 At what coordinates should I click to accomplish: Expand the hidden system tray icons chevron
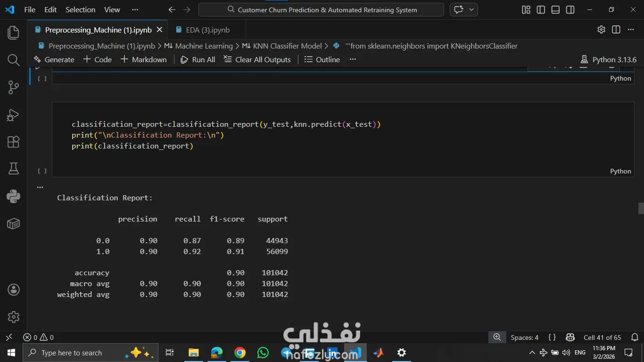[532, 353]
